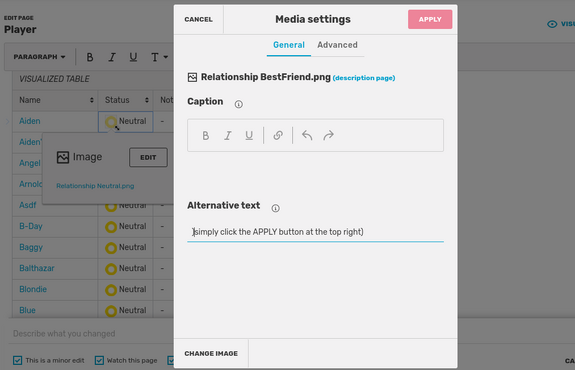The height and width of the screenshot is (370, 575).
Task: Click the info icon beside Caption
Action: pos(238,105)
